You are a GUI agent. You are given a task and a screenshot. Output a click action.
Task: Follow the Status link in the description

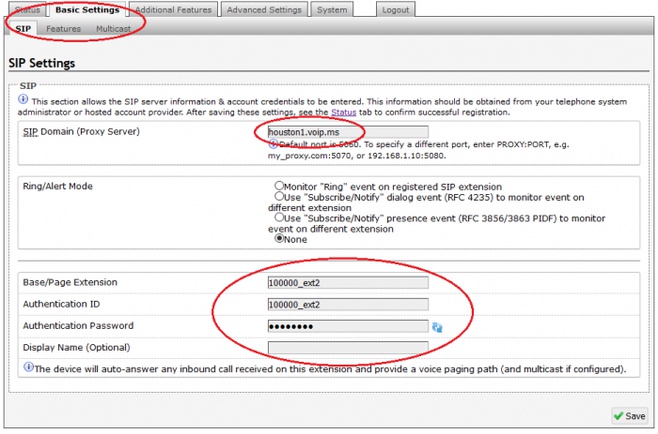[343, 112]
